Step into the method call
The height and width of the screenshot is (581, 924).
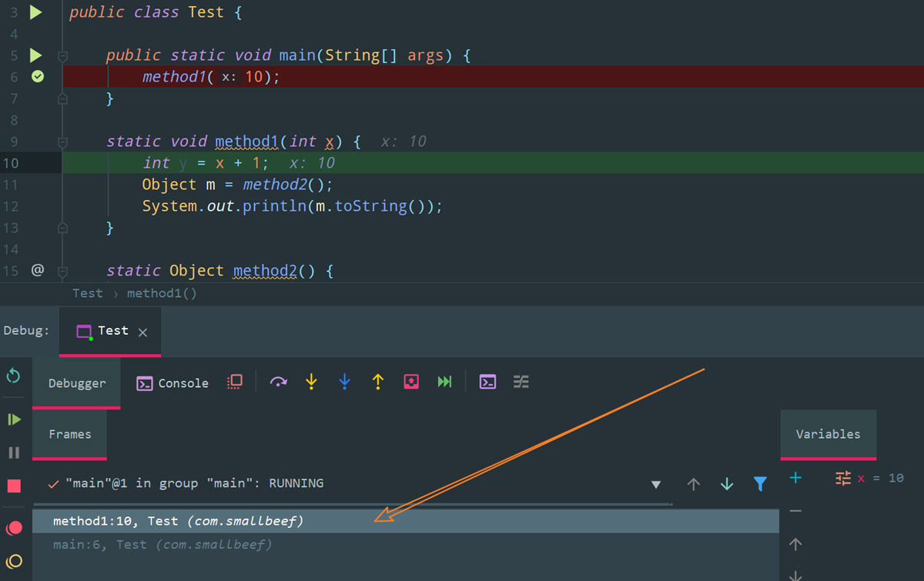pyautogui.click(x=311, y=382)
